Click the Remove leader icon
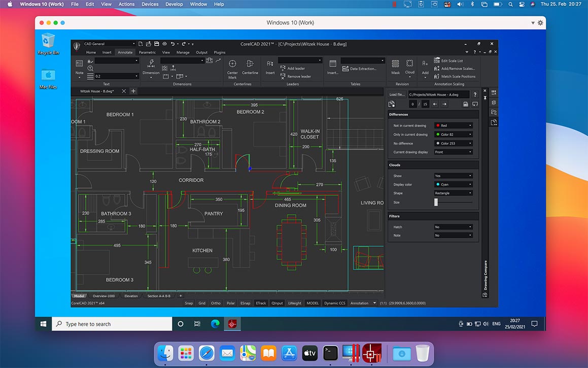This screenshot has height=368, width=588. coord(283,76)
